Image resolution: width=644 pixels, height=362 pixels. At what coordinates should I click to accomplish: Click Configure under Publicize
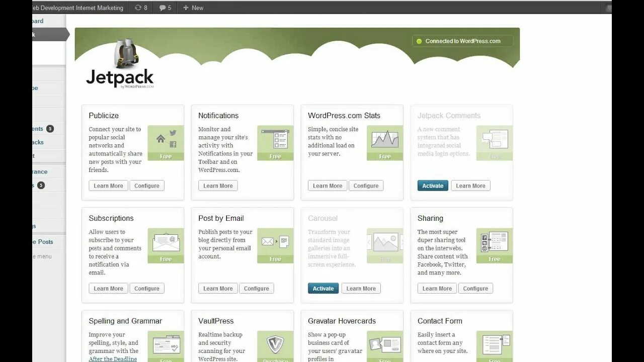coord(147,186)
